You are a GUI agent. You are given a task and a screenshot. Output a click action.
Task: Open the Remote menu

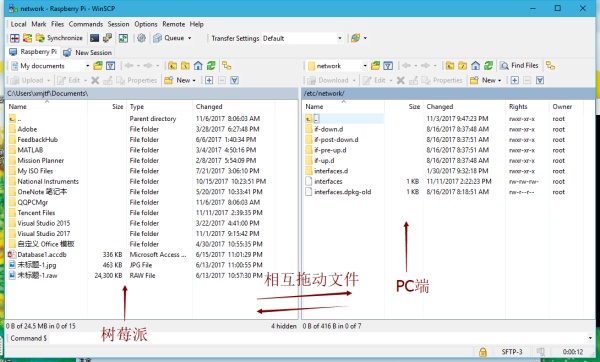click(174, 24)
